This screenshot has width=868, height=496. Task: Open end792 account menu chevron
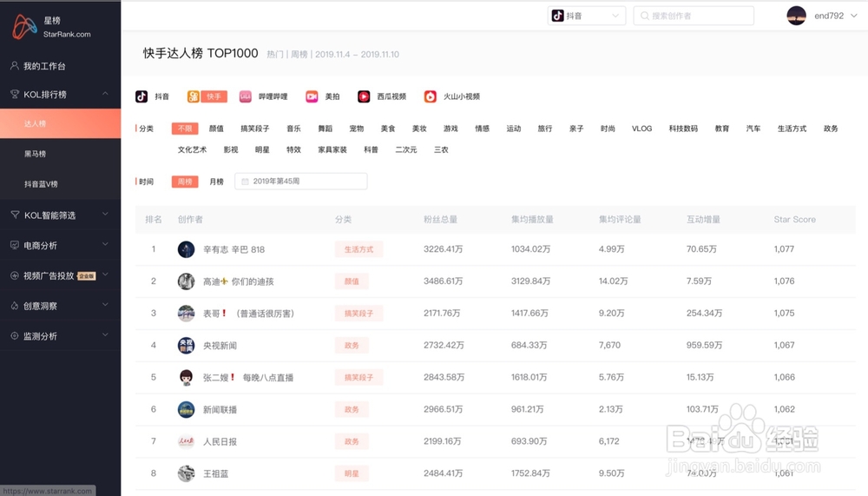click(853, 16)
